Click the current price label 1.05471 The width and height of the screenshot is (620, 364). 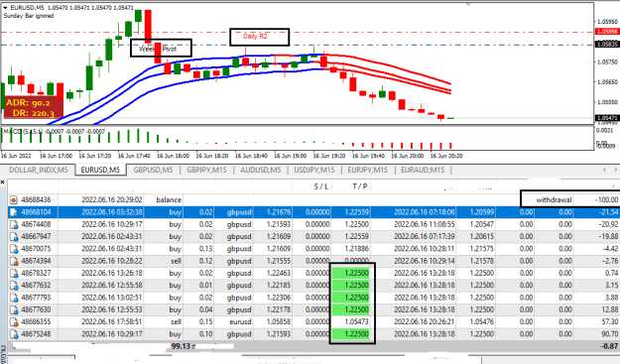click(x=606, y=118)
